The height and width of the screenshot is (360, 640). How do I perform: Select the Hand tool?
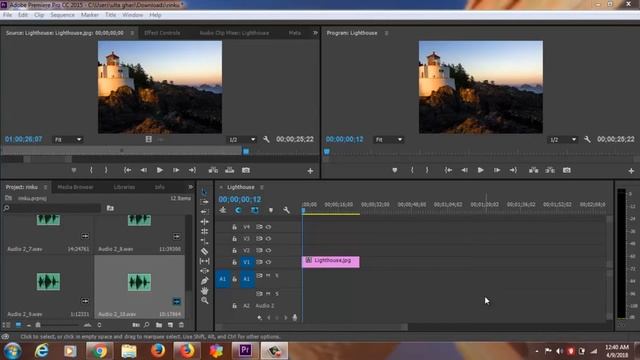click(x=204, y=291)
